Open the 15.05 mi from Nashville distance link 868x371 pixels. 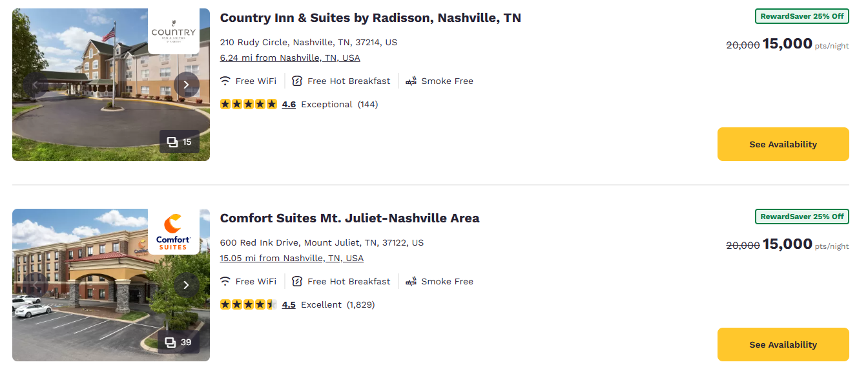click(292, 258)
